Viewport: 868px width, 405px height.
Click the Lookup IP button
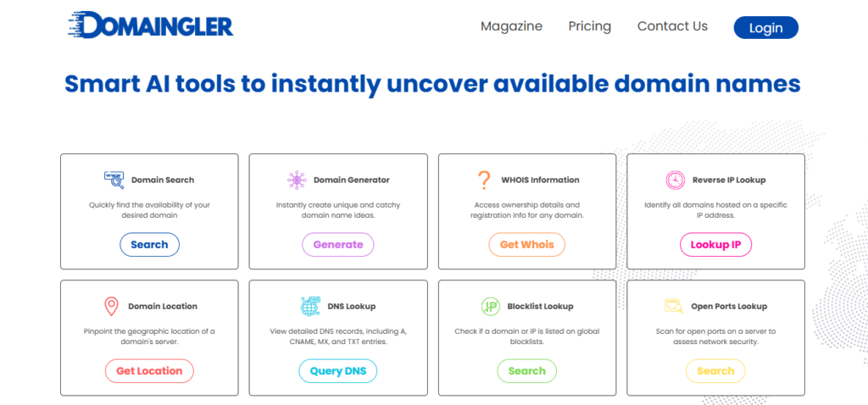[x=715, y=245]
